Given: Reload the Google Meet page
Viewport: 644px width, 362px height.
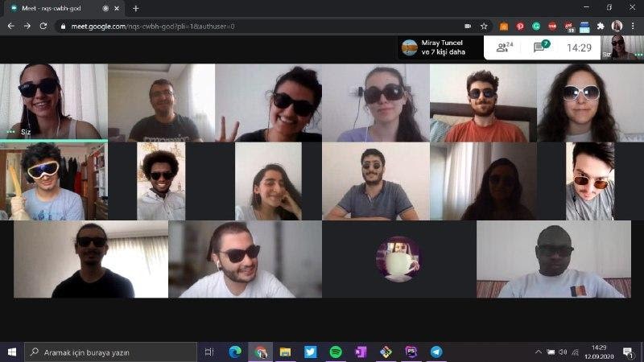Looking at the screenshot, I should [44, 26].
